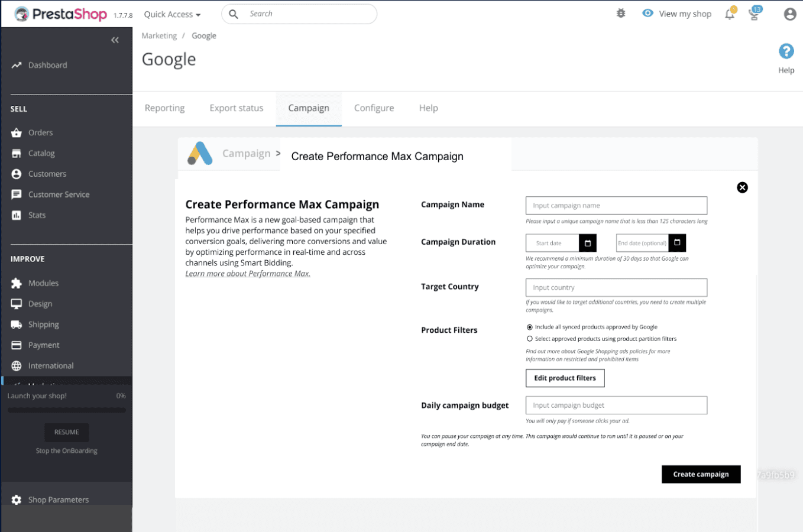The width and height of the screenshot is (803, 532).
Task: Select Include all synced products radio
Action: pyautogui.click(x=530, y=327)
